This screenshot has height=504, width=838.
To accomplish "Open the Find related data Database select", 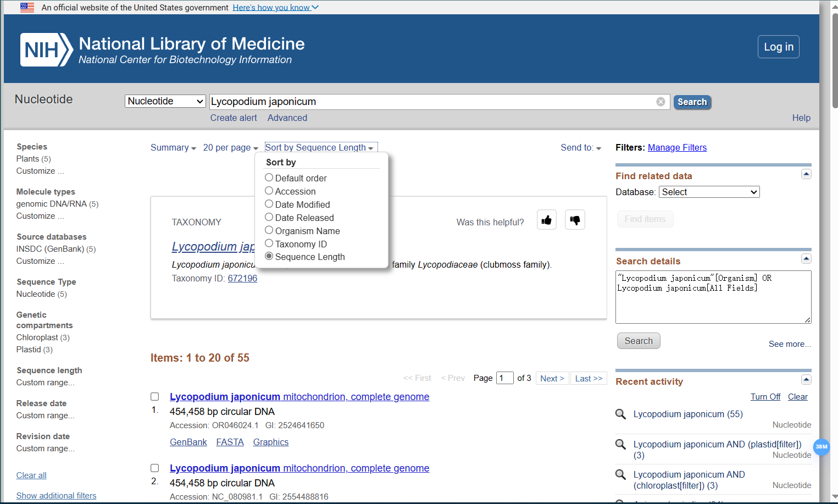I will pos(709,192).
